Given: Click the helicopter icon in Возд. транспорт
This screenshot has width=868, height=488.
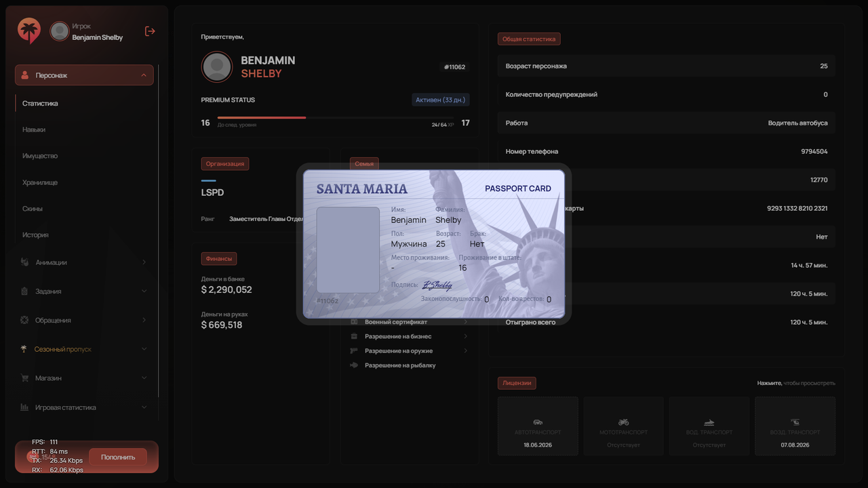Looking at the screenshot, I should pos(795,422).
